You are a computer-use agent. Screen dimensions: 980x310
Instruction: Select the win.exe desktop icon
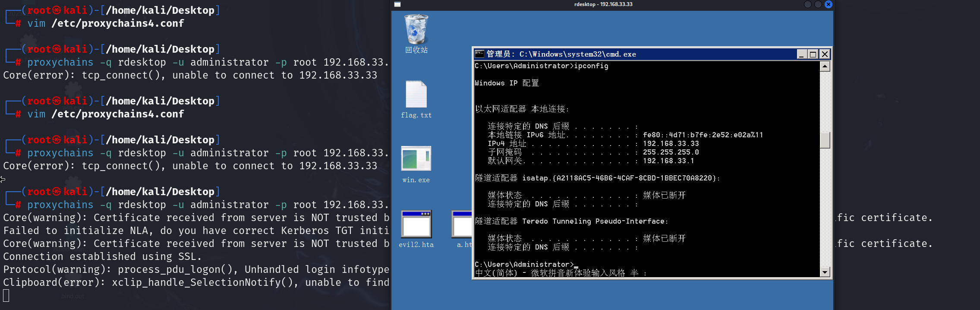pos(416,164)
